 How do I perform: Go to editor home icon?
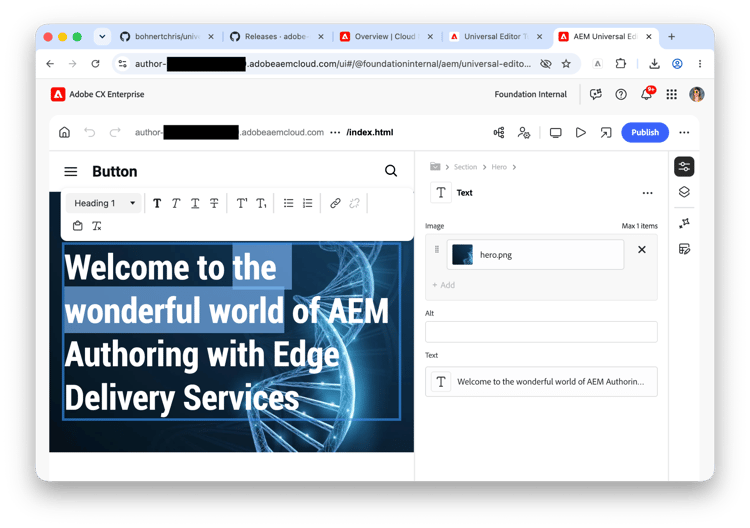(65, 132)
